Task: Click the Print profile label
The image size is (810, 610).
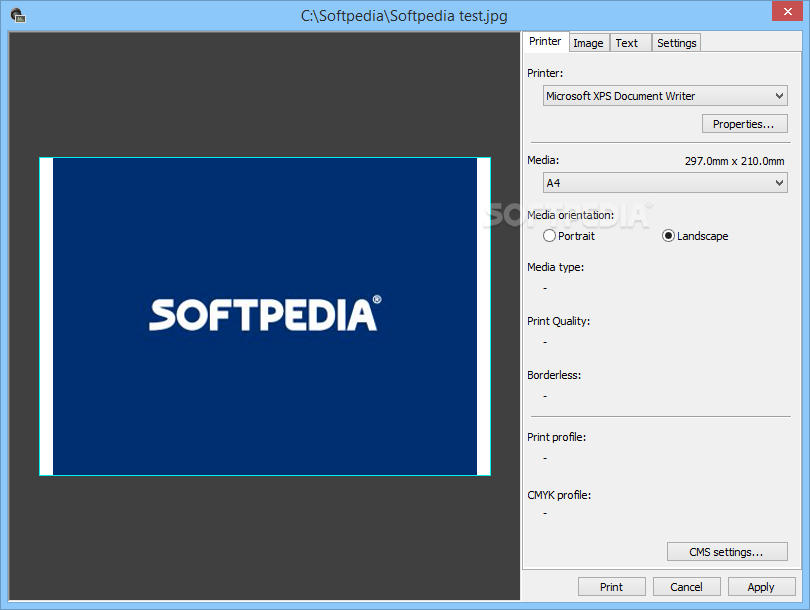Action: tap(556, 437)
